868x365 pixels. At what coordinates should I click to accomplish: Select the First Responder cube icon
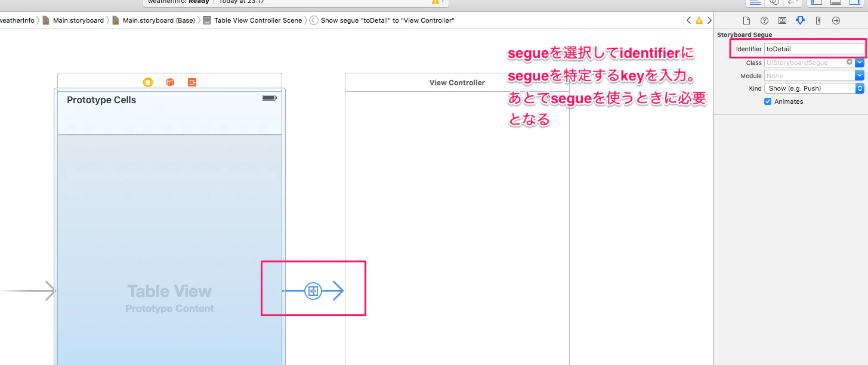(x=170, y=82)
